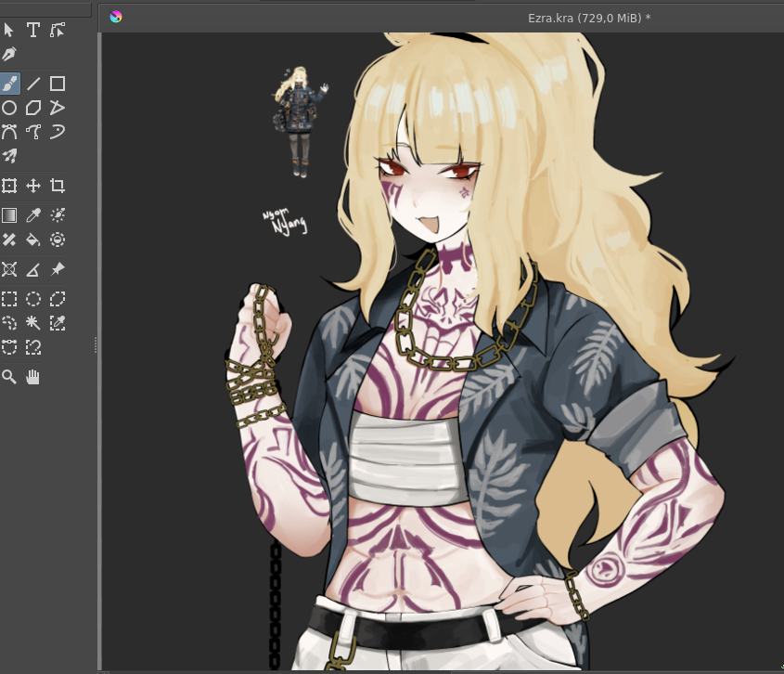Select the Smart Patch tool
Image resolution: width=784 pixels, height=674 pixels.
pyautogui.click(x=9, y=240)
